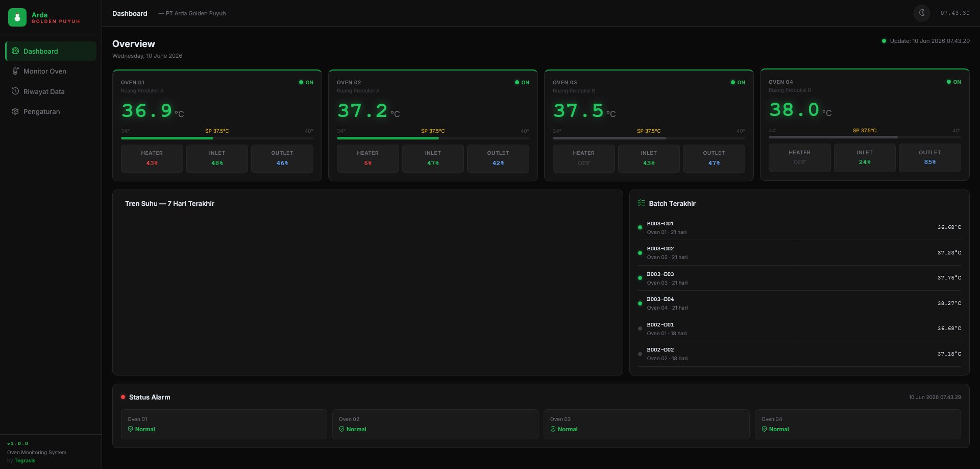The image size is (980, 469).
Task: Click the OVEN 04 temperature progress bar
Action: 865,137
